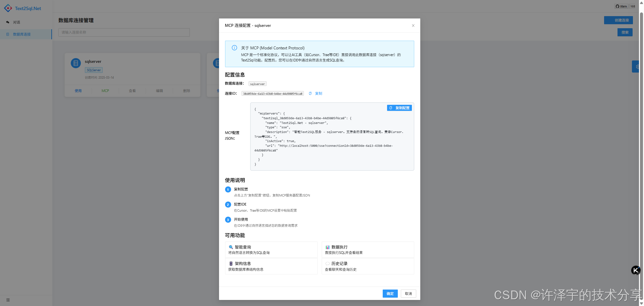Click the floating K extension icon
Image resolution: width=644 pixels, height=306 pixels.
click(x=636, y=270)
